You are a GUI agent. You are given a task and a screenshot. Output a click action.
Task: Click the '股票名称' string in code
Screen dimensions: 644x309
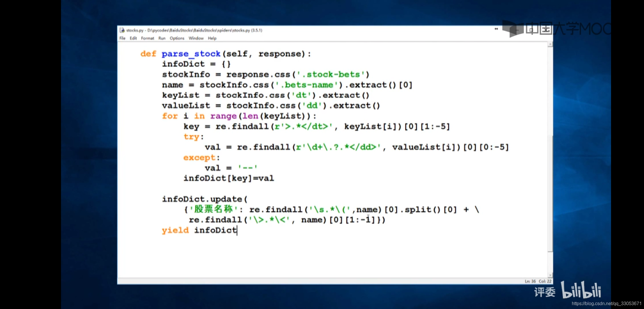213,209
